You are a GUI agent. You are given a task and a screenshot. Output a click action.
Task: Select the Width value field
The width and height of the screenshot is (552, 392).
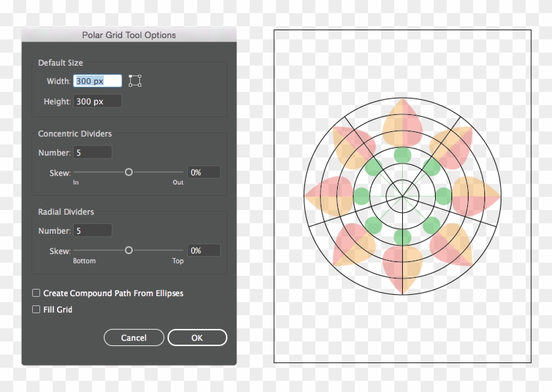(x=97, y=80)
